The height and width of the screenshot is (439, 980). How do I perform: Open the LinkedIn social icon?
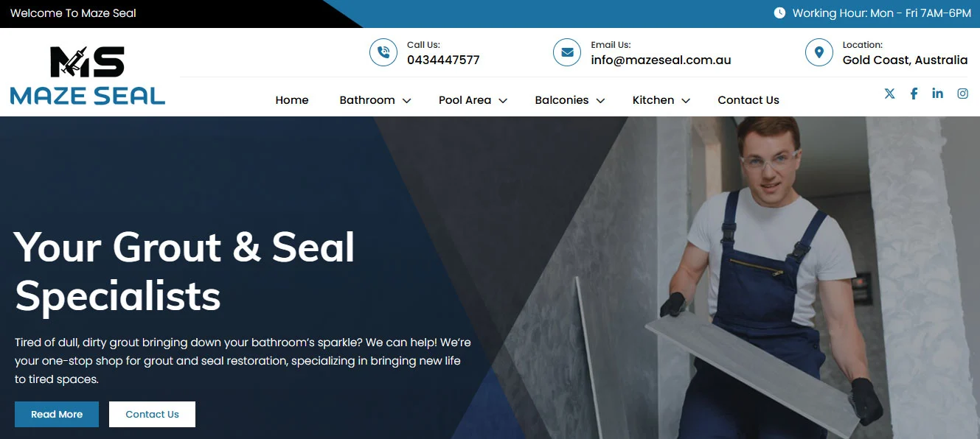click(937, 94)
